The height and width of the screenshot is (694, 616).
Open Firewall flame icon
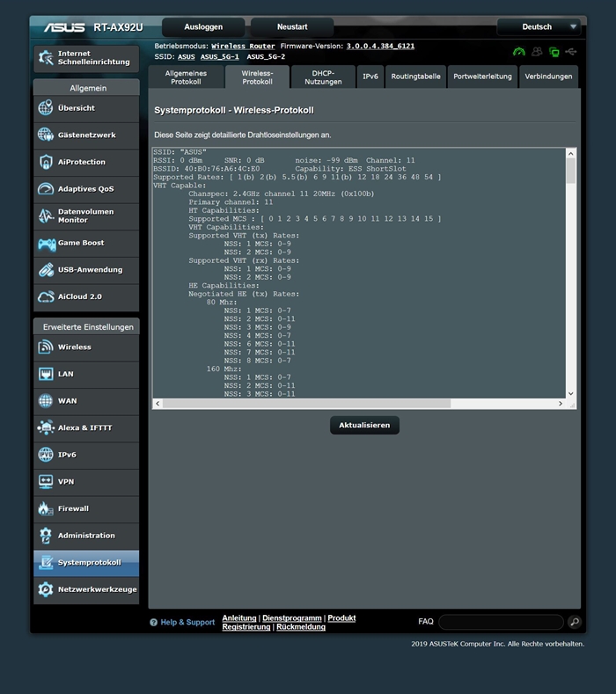[46, 508]
